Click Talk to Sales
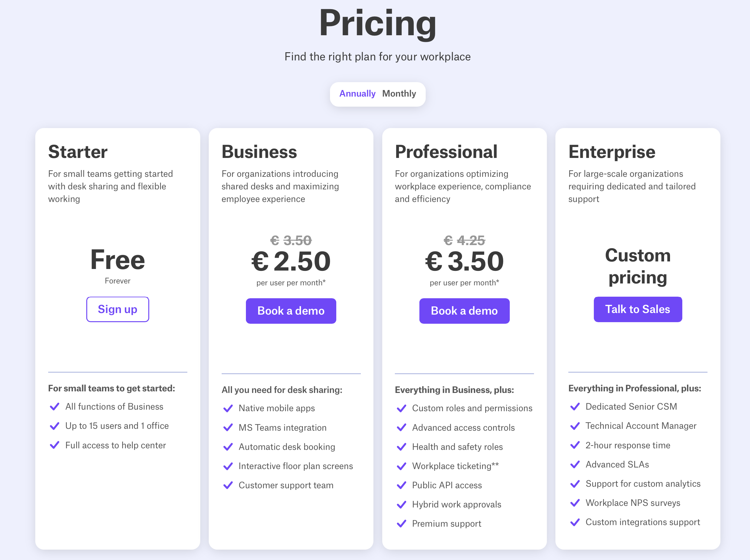The image size is (750, 560). [x=638, y=309]
